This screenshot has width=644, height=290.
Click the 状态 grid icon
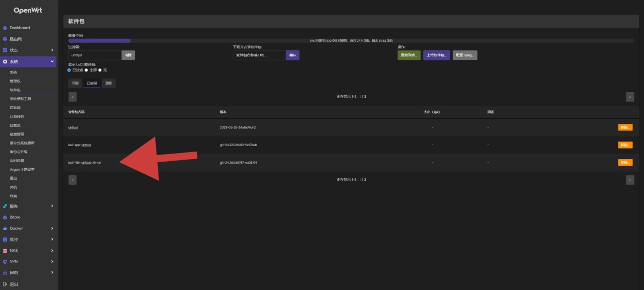click(x=5, y=50)
